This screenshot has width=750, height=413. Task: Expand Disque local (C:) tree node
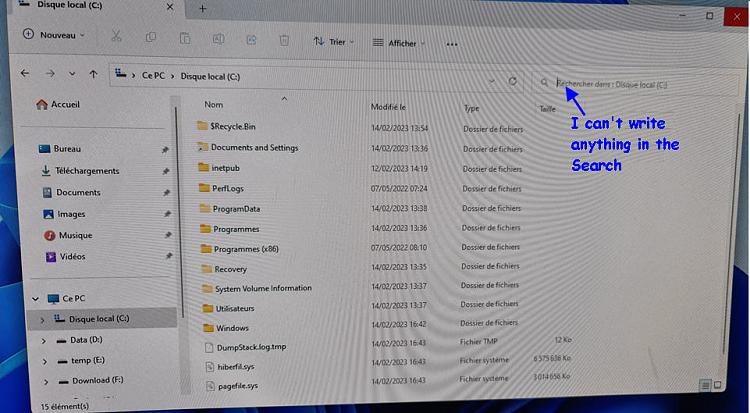point(42,320)
